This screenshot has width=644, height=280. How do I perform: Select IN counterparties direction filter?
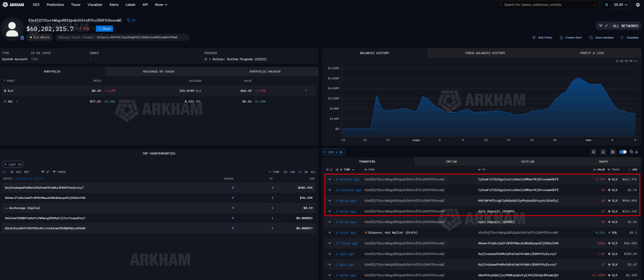pyautogui.click(x=11, y=172)
